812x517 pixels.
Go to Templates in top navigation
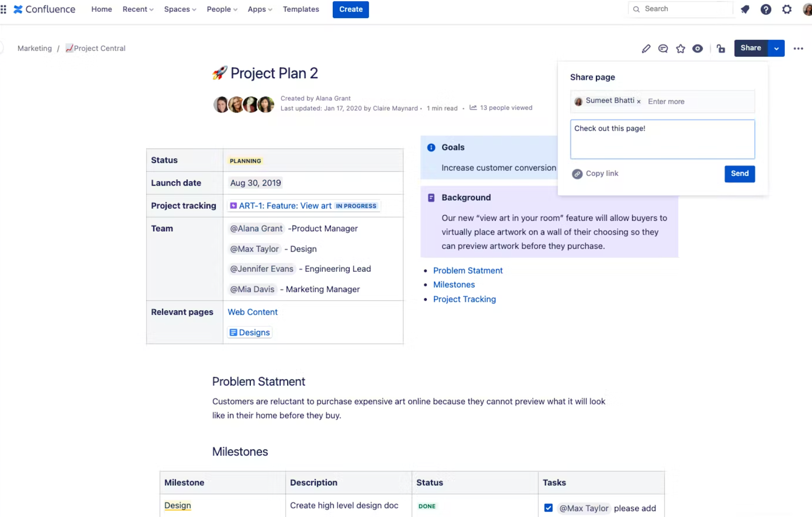[300, 9]
